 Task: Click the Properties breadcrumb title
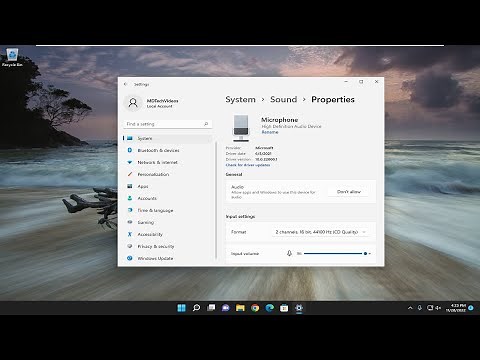tap(333, 99)
